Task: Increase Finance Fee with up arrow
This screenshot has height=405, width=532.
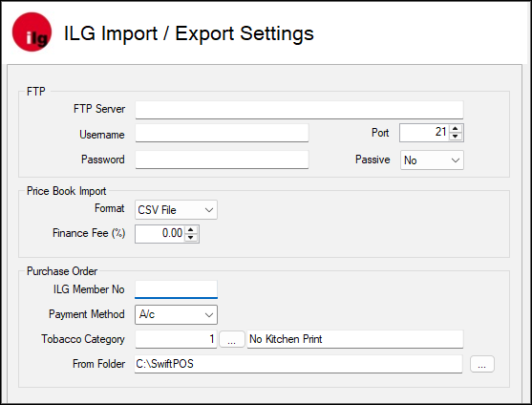Action: (x=191, y=229)
